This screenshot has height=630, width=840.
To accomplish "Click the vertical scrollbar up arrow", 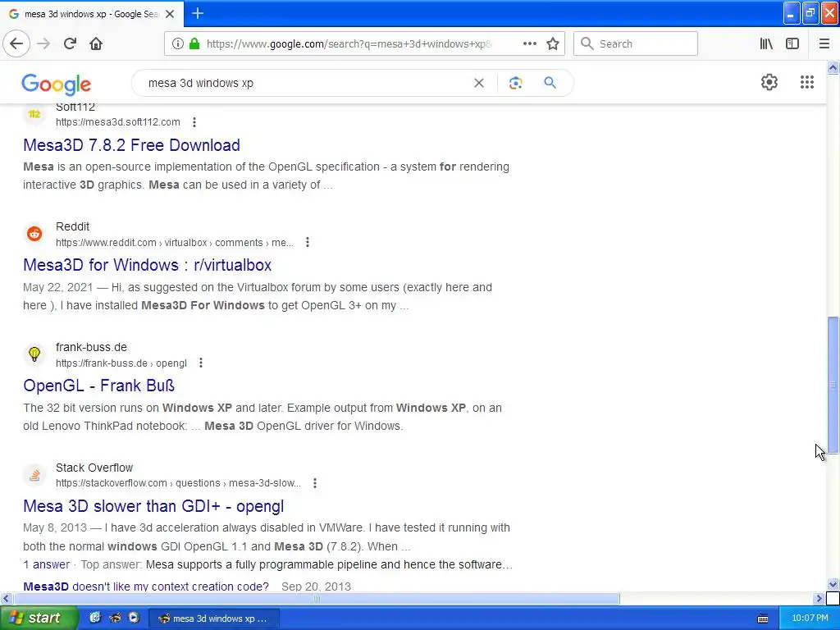I will (833, 67).
